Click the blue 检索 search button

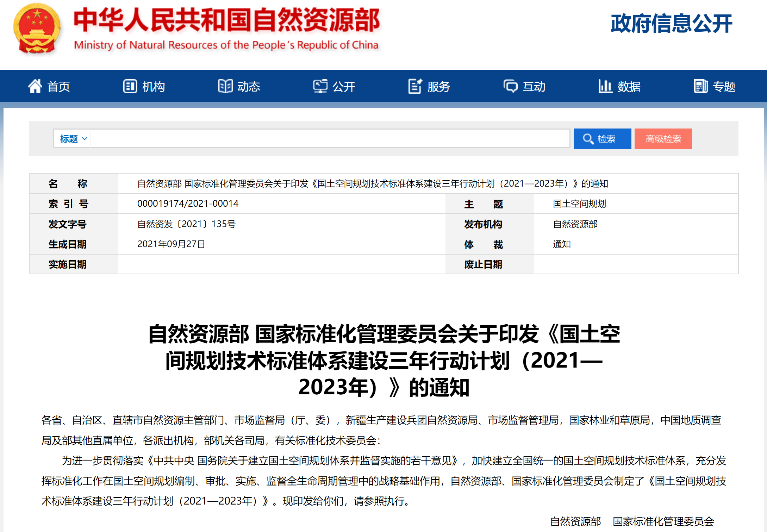point(602,139)
